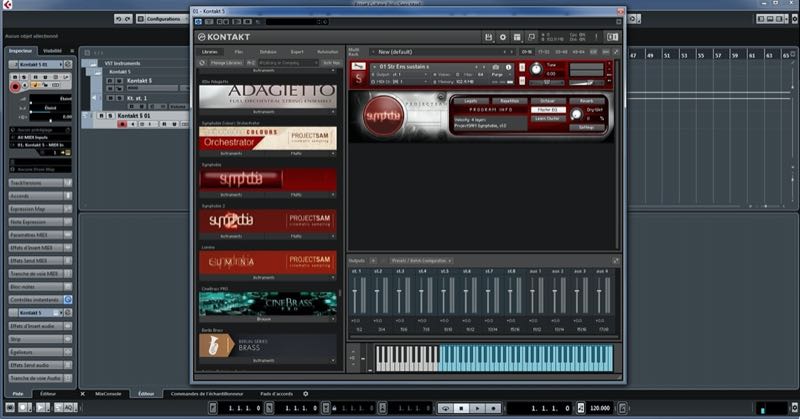Click Kontakt minimize rack view icon
The image size is (800, 419).
pos(531,37)
